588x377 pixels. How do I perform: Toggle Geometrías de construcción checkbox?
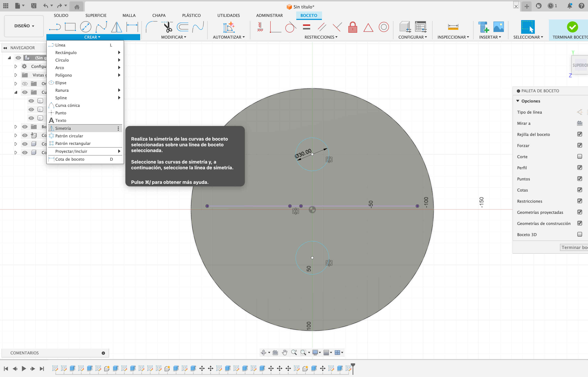[x=580, y=223]
